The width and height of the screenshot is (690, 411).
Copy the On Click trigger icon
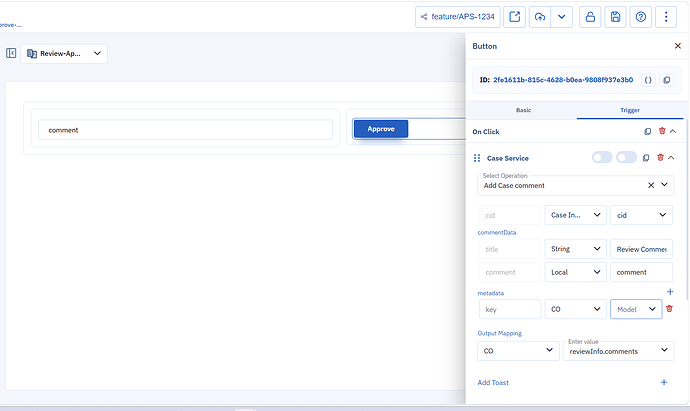tap(648, 132)
